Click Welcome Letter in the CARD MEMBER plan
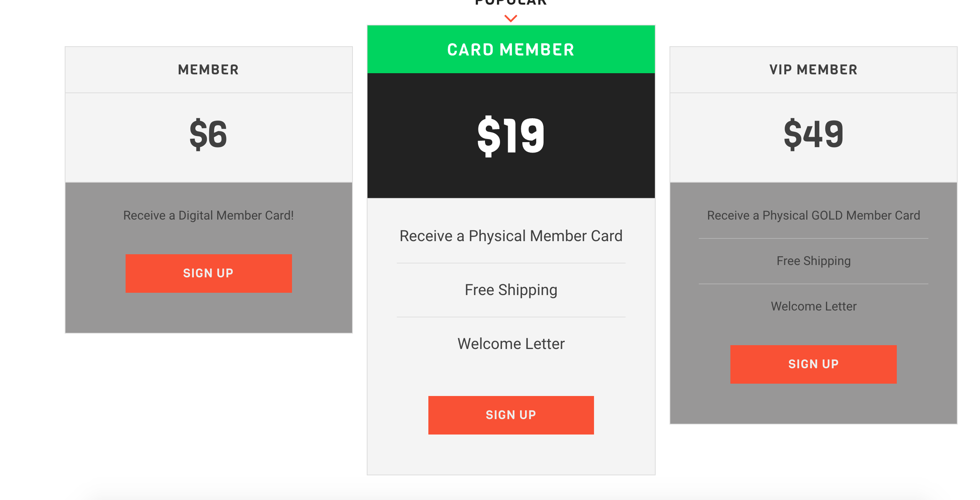980x500 pixels. (511, 343)
